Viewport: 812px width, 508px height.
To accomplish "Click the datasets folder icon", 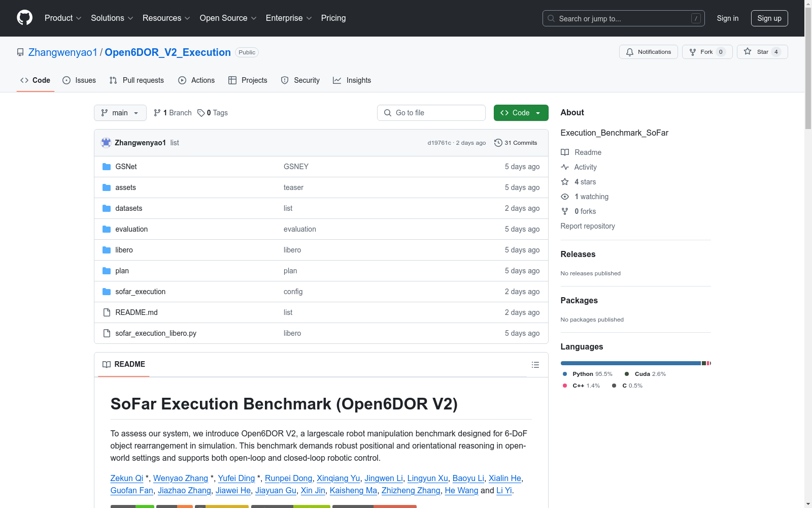I will (x=107, y=208).
